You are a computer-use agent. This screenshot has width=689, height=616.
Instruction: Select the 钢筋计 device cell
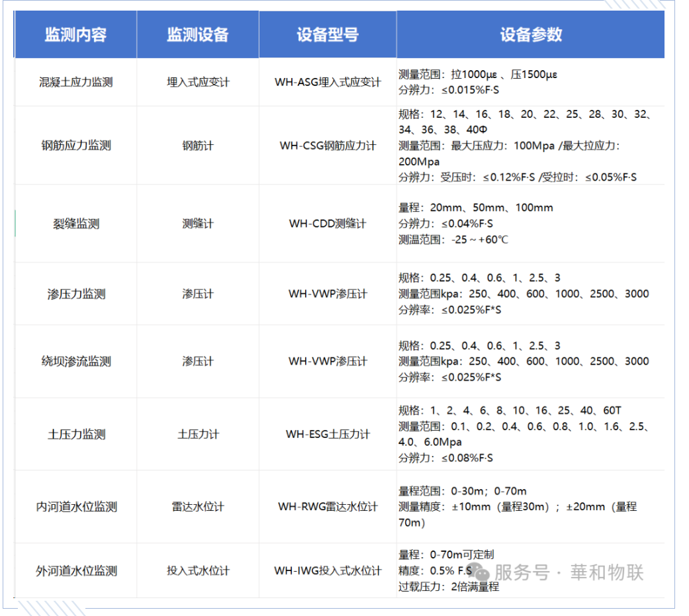[x=198, y=146]
